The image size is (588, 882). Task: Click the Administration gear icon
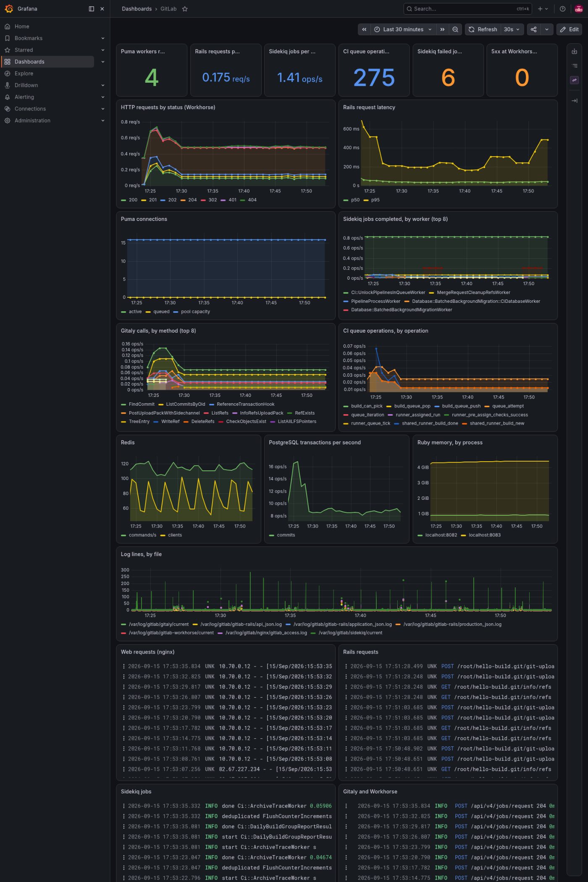click(7, 121)
